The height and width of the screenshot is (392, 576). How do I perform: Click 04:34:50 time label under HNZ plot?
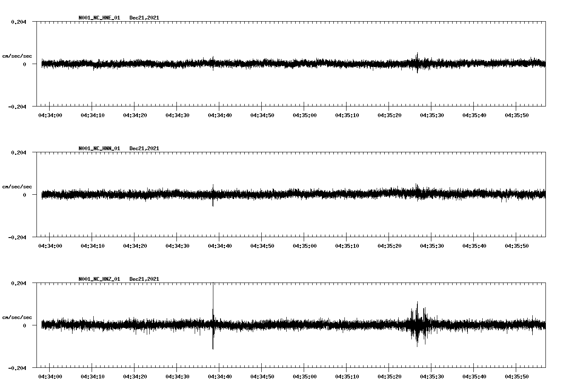(262, 376)
